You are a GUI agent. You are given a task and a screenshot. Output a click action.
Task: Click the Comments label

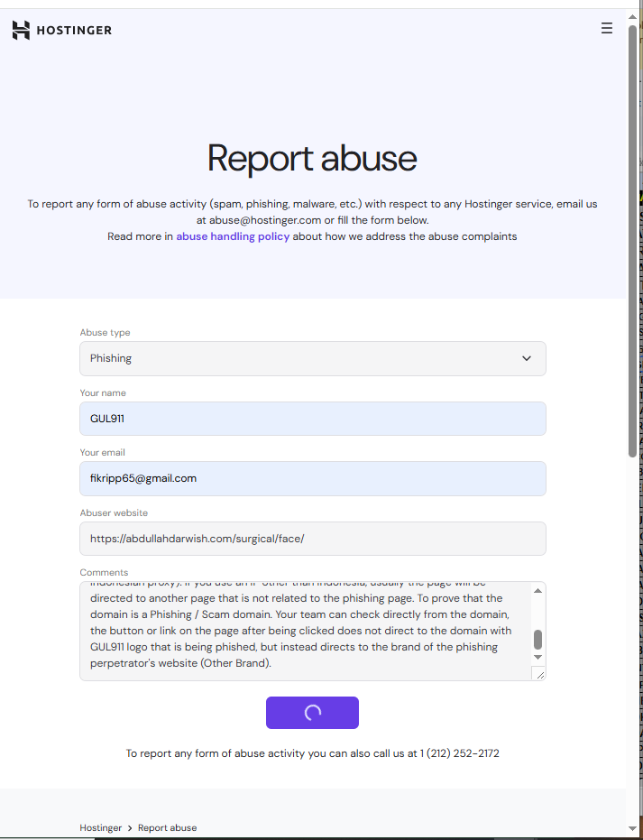[104, 573]
